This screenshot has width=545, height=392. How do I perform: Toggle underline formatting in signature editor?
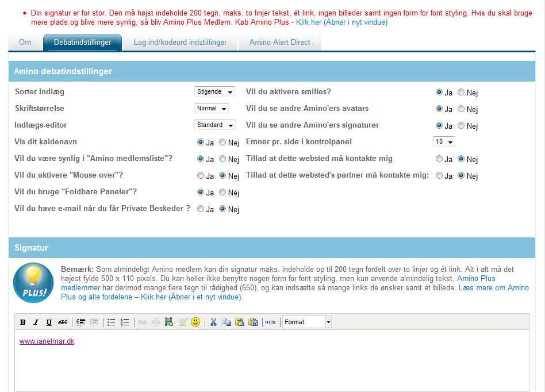pyautogui.click(x=49, y=322)
